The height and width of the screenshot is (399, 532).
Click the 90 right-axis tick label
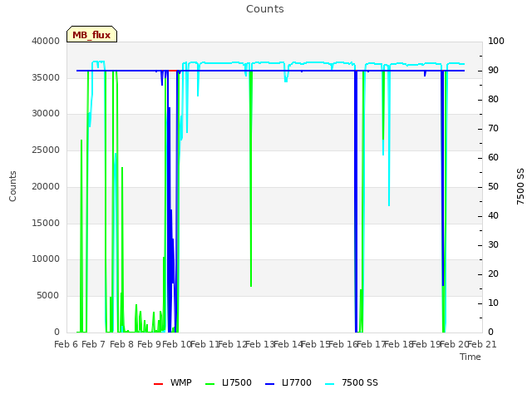pos(493,70)
